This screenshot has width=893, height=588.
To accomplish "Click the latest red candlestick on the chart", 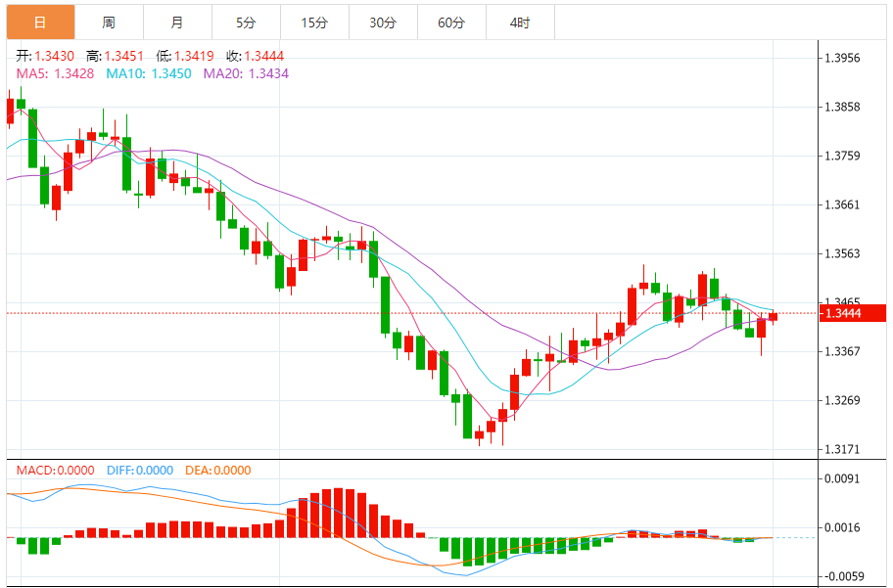I will point(773,316).
